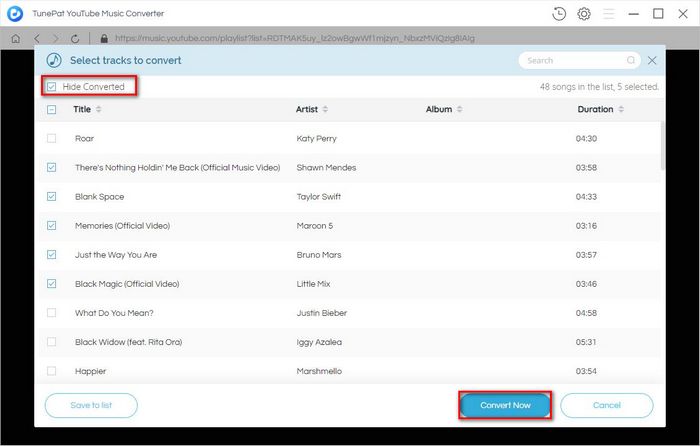This screenshot has width=700, height=446.
Task: Click the 03:16 duration value
Action: pyautogui.click(x=586, y=225)
